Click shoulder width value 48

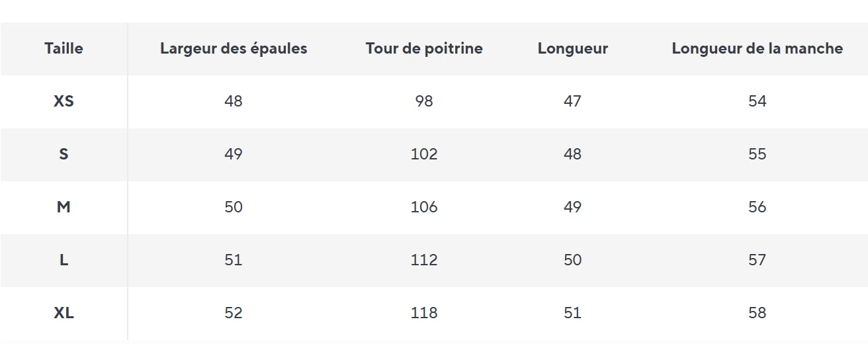[x=234, y=101]
